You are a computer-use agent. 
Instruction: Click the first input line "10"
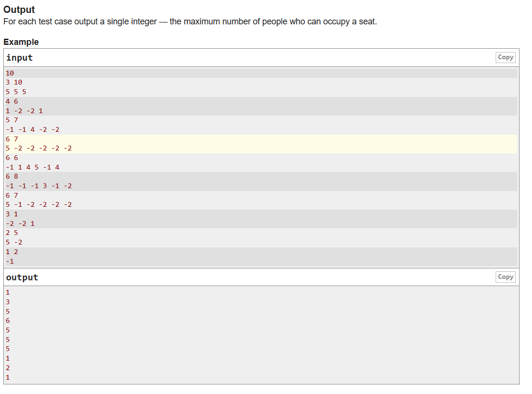click(10, 73)
